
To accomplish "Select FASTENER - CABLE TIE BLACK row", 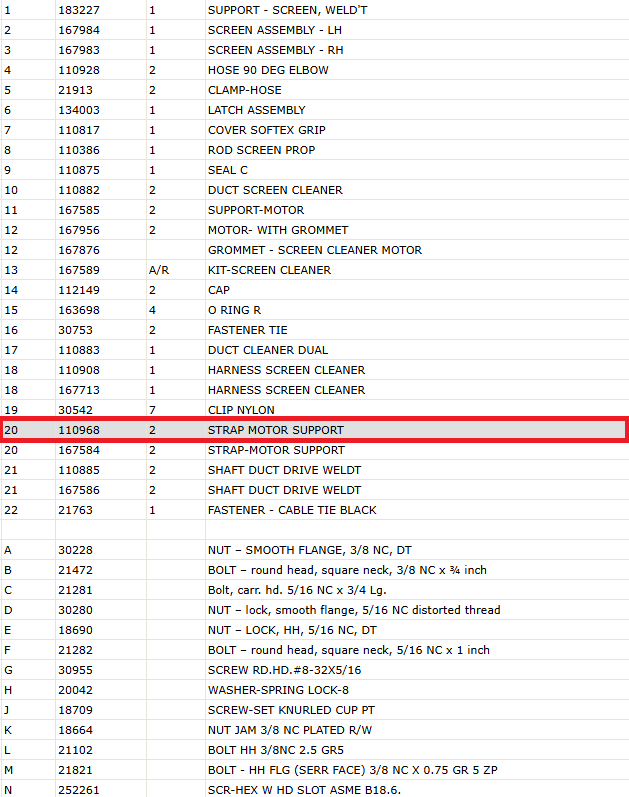I will pos(314,510).
